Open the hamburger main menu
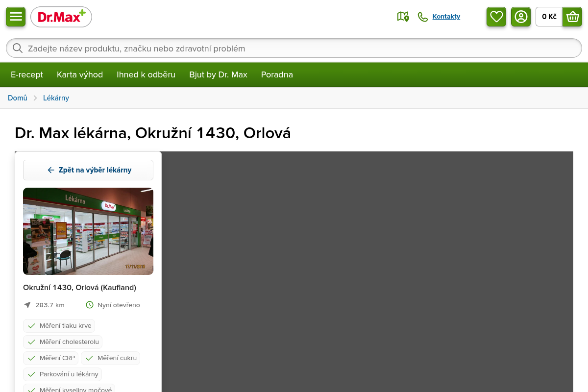588x392 pixels. [x=16, y=17]
